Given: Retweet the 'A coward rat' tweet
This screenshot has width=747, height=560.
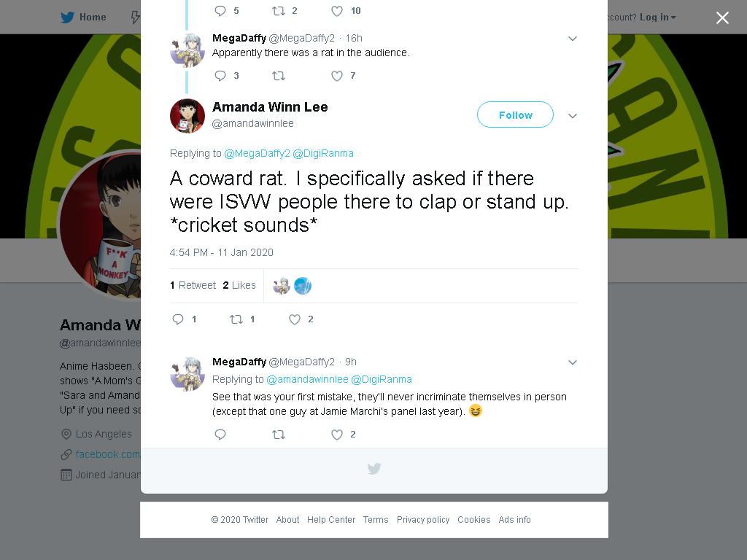Looking at the screenshot, I should pyautogui.click(x=236, y=319).
